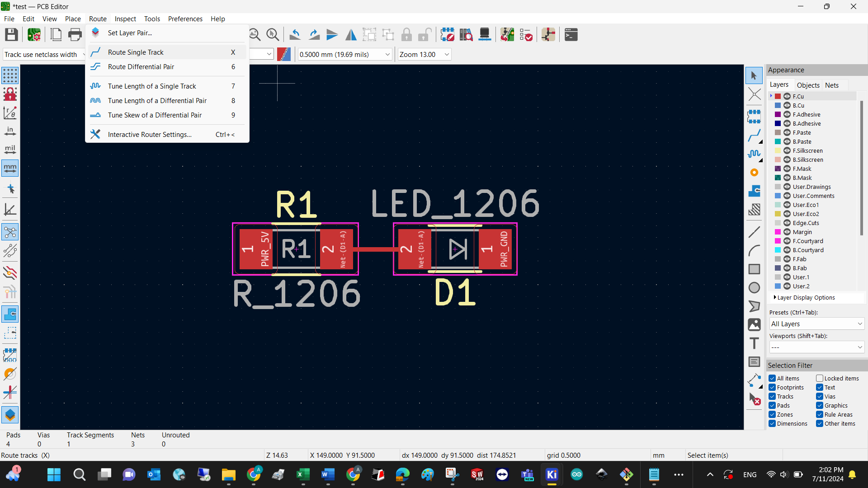The width and height of the screenshot is (868, 488).
Task: Select the Local ratsnest tool
Action: tap(754, 94)
